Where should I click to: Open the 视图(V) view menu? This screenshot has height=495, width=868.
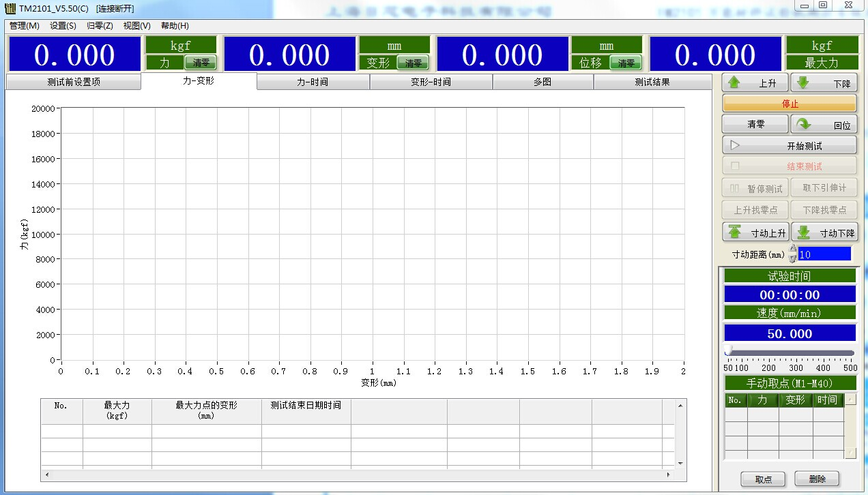coord(136,26)
